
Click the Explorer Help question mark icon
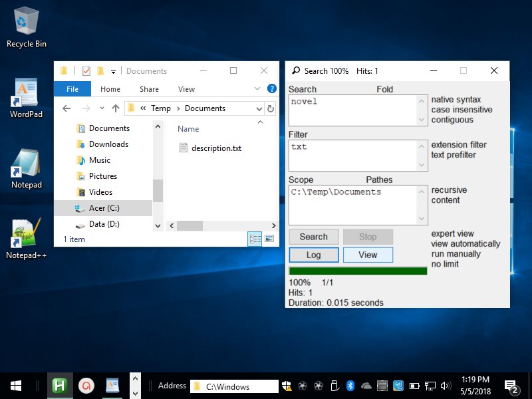pos(271,88)
